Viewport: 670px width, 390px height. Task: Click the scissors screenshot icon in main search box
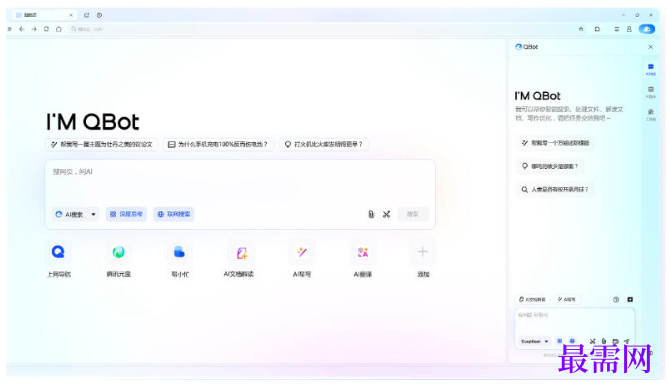386,214
